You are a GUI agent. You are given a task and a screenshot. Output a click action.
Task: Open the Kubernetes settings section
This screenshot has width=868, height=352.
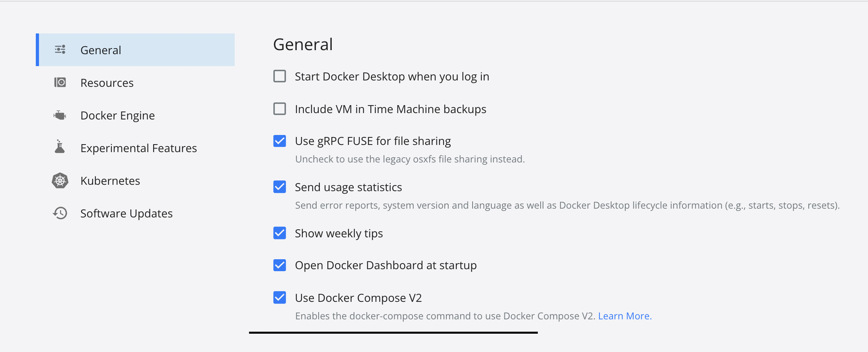point(110,180)
